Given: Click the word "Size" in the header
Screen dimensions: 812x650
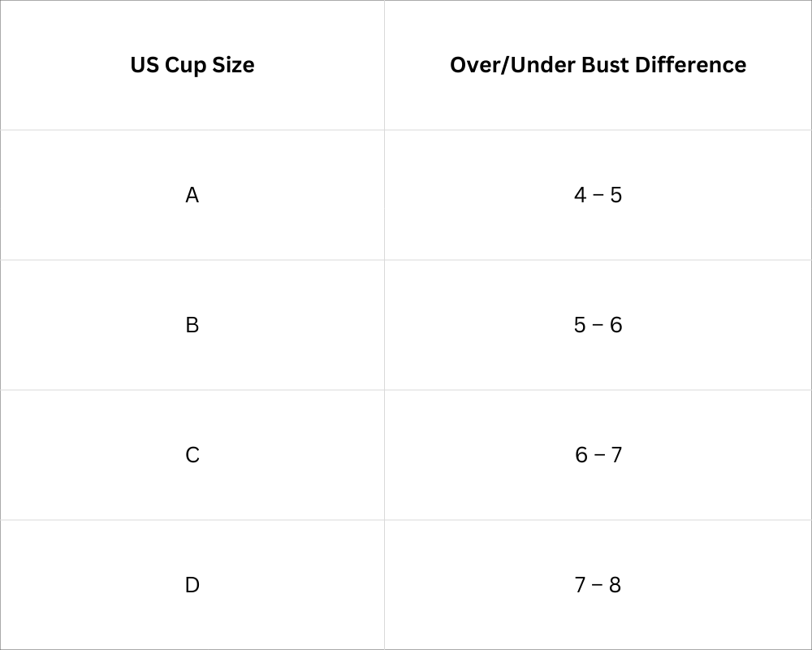Looking at the screenshot, I should 235,65.
